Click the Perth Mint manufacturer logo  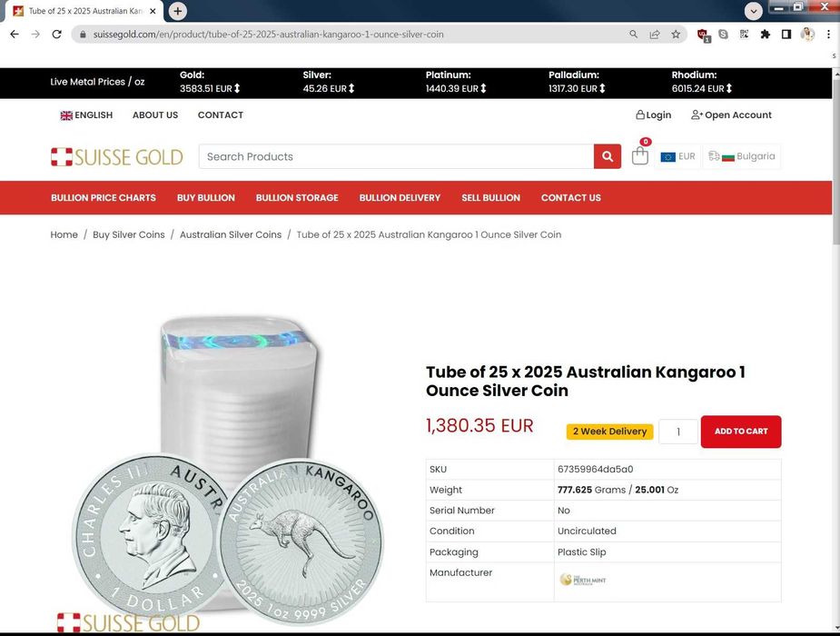pos(582,580)
